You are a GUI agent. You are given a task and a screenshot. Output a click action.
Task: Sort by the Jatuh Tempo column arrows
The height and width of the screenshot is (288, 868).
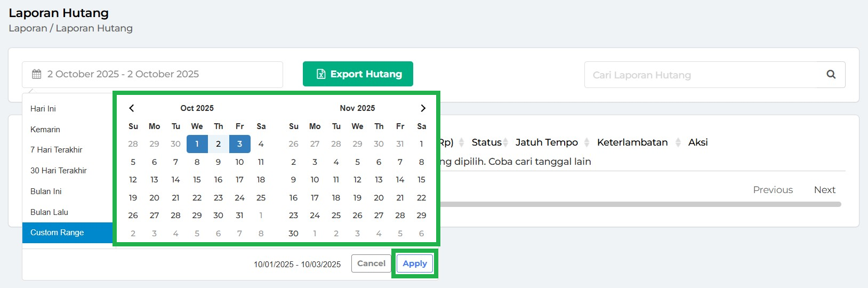pyautogui.click(x=586, y=142)
